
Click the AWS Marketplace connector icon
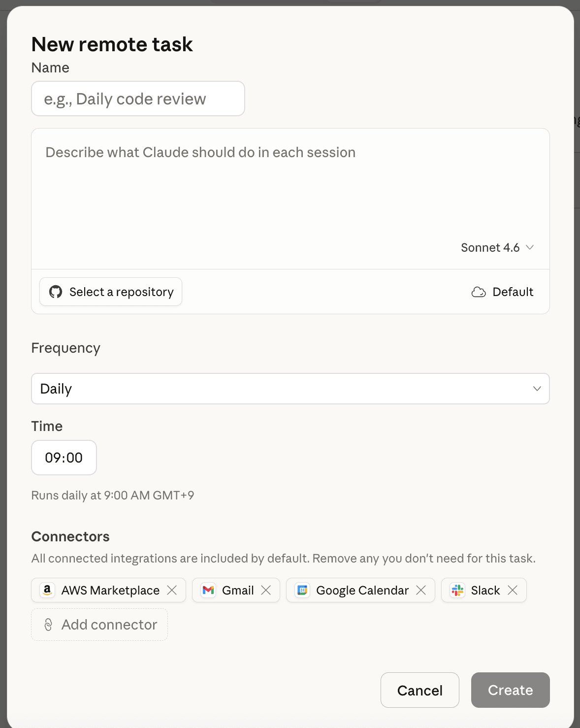point(47,590)
